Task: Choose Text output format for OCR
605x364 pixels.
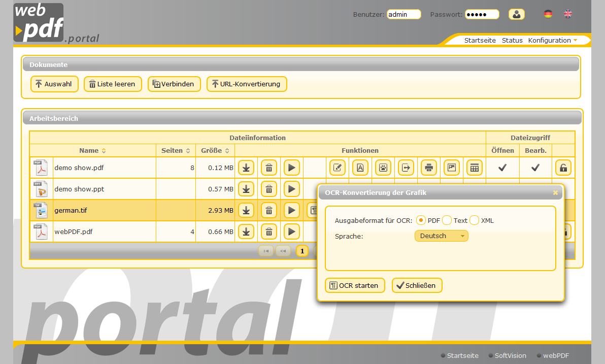Action: click(447, 220)
